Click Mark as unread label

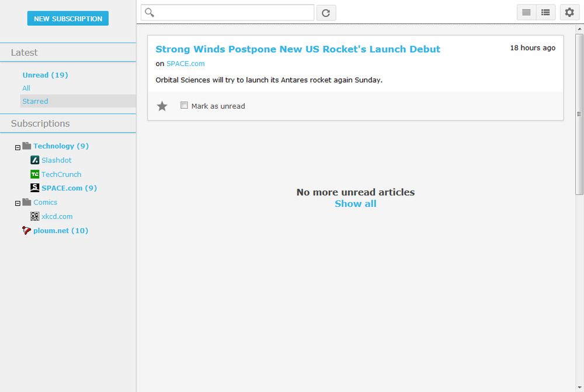point(218,106)
